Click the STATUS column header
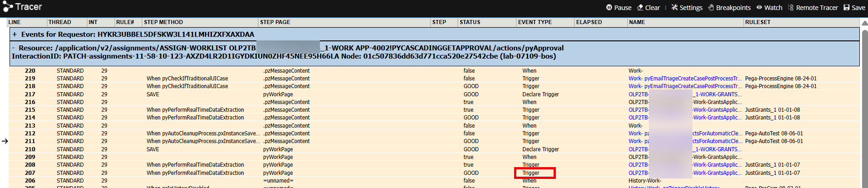This screenshot has width=868, height=188. (470, 22)
